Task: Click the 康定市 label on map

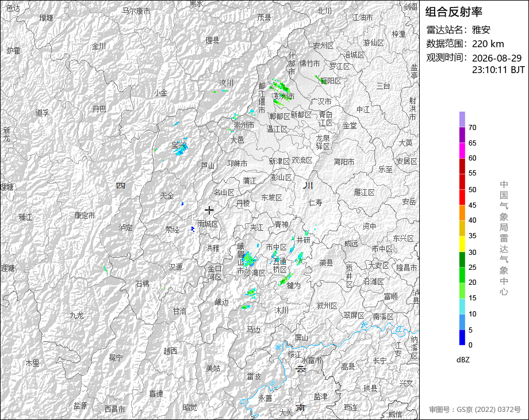Action: [x=85, y=215]
